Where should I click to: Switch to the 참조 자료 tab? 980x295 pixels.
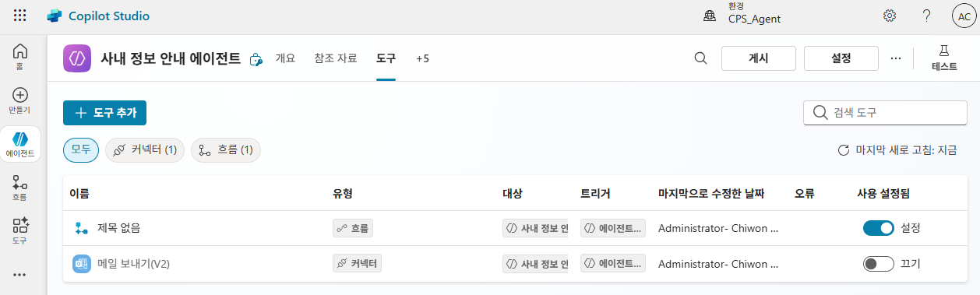coord(336,58)
